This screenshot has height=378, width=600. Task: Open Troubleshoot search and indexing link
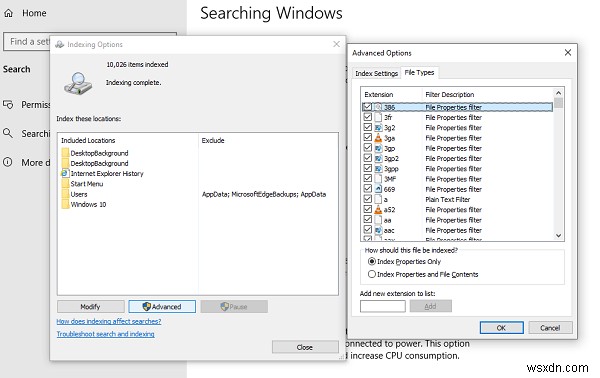tap(105, 334)
